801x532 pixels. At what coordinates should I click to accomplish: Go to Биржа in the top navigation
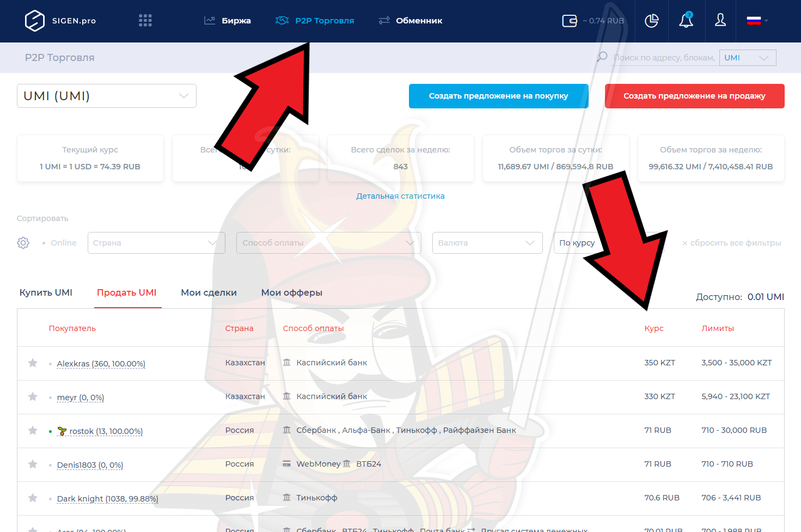pos(228,21)
